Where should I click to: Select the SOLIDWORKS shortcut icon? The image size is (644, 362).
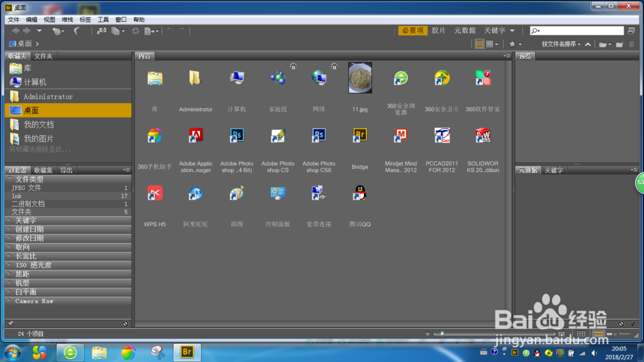tap(482, 135)
